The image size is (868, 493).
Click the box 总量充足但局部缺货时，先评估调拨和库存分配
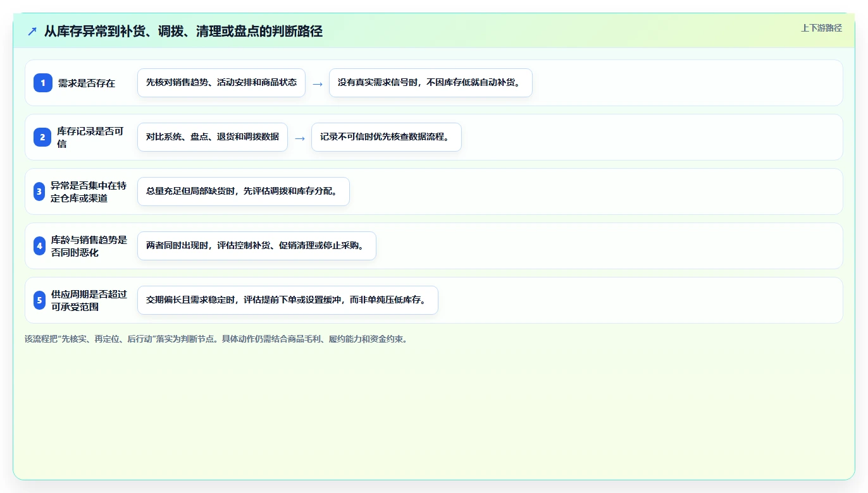tap(244, 192)
